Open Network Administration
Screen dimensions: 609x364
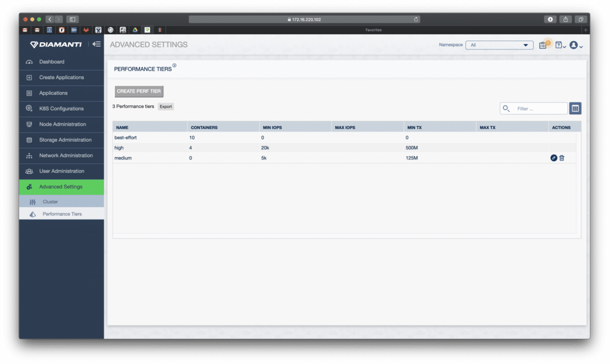(61, 155)
